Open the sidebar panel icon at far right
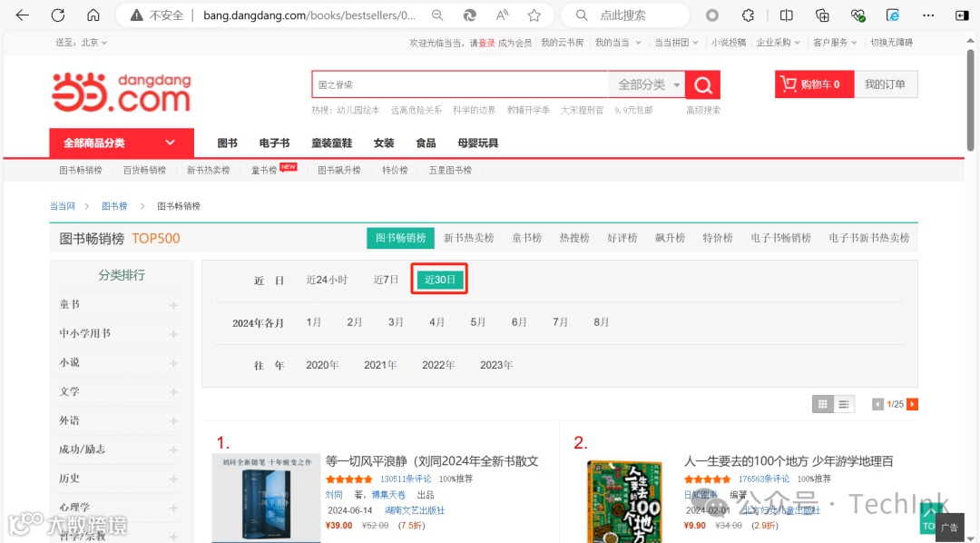The image size is (980, 543). (962, 15)
